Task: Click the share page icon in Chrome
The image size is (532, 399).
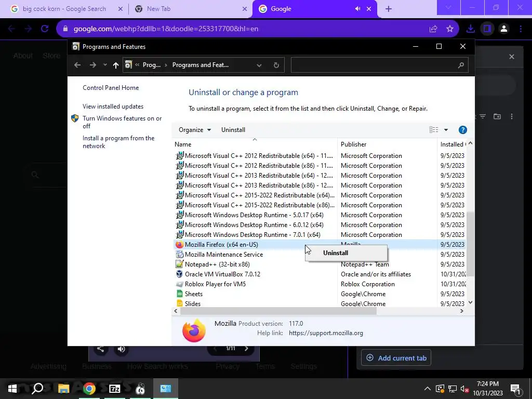Action: tap(433, 29)
